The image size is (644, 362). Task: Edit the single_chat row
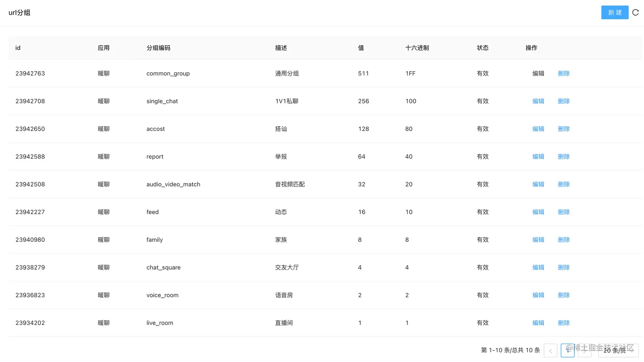tap(538, 101)
